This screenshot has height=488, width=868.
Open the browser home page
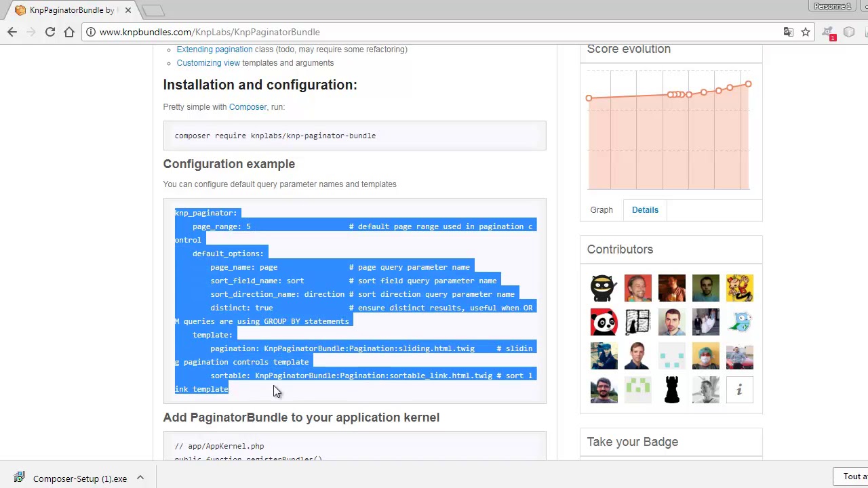[x=69, y=32]
